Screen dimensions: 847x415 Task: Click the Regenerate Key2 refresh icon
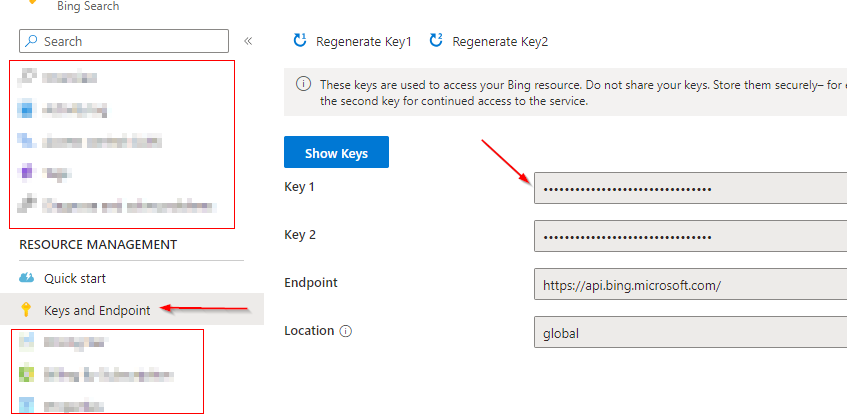pos(436,41)
